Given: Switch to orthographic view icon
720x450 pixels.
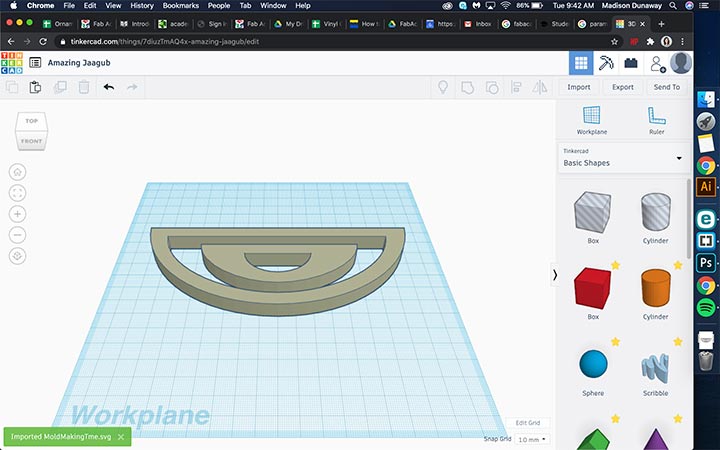Looking at the screenshot, I should [x=17, y=256].
